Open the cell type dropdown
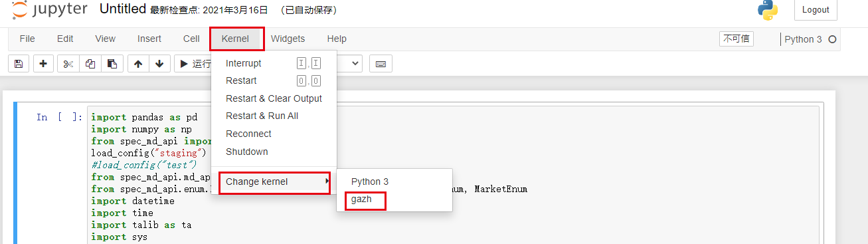The image size is (868, 244). coord(350,64)
